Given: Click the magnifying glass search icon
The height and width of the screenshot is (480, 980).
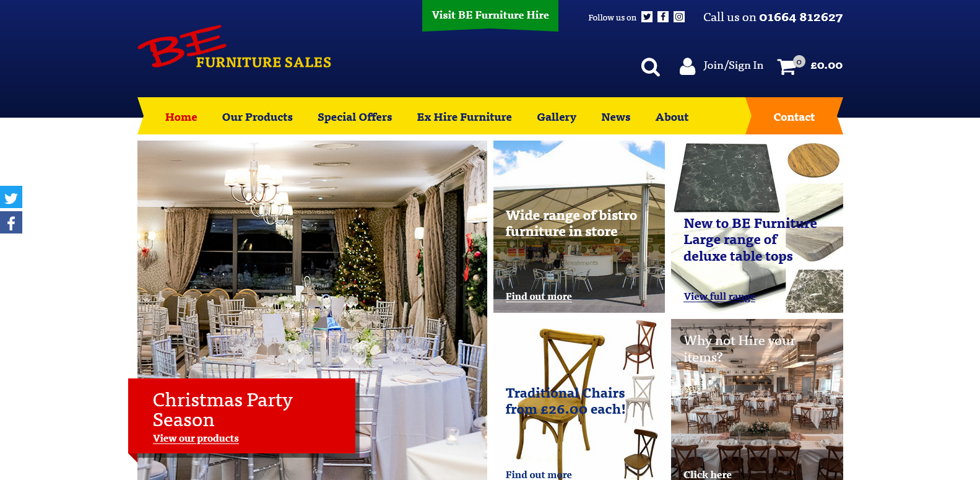Looking at the screenshot, I should 650,67.
